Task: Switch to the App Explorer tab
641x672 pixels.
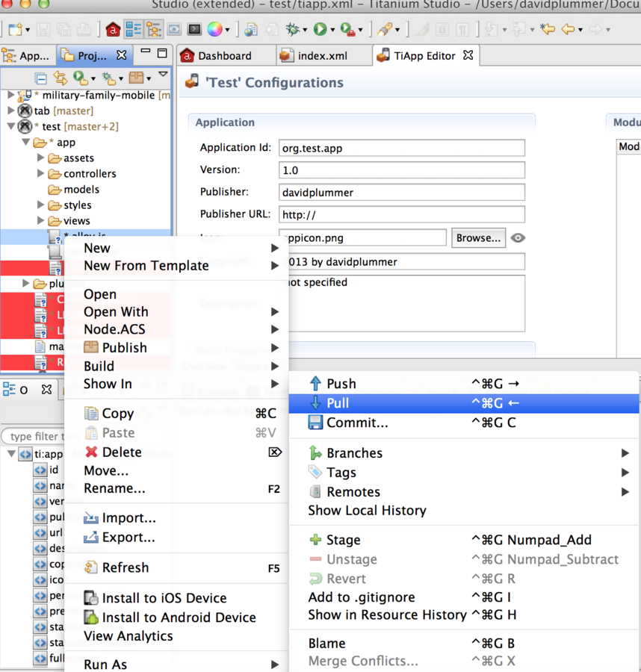Action: [x=27, y=56]
